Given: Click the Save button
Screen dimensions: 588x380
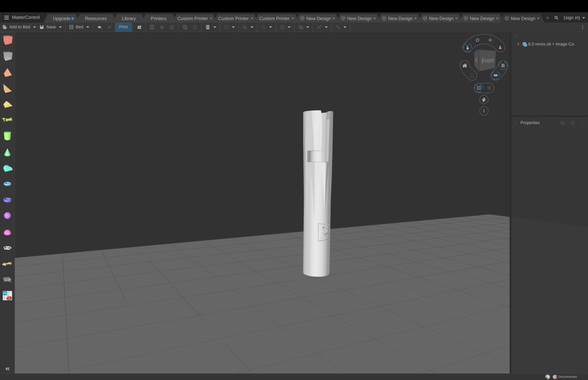Looking at the screenshot, I should coord(48,27).
